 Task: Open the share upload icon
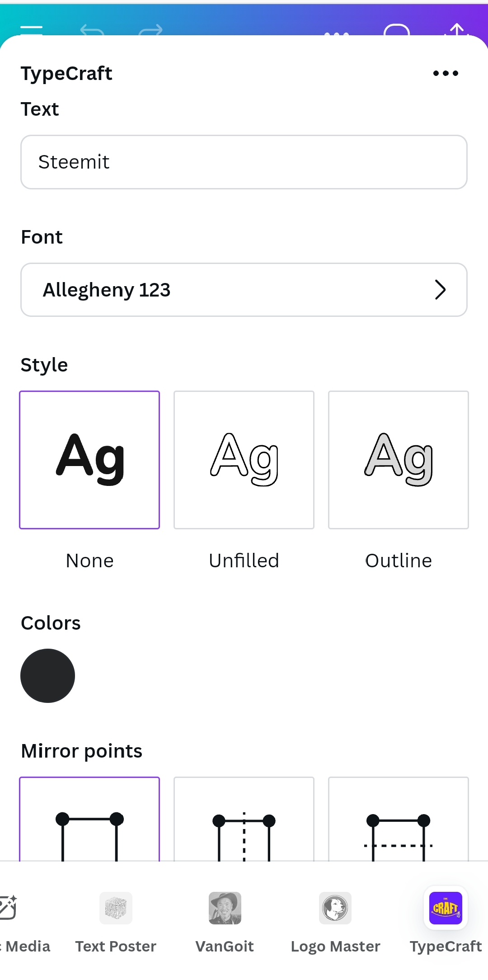[457, 29]
